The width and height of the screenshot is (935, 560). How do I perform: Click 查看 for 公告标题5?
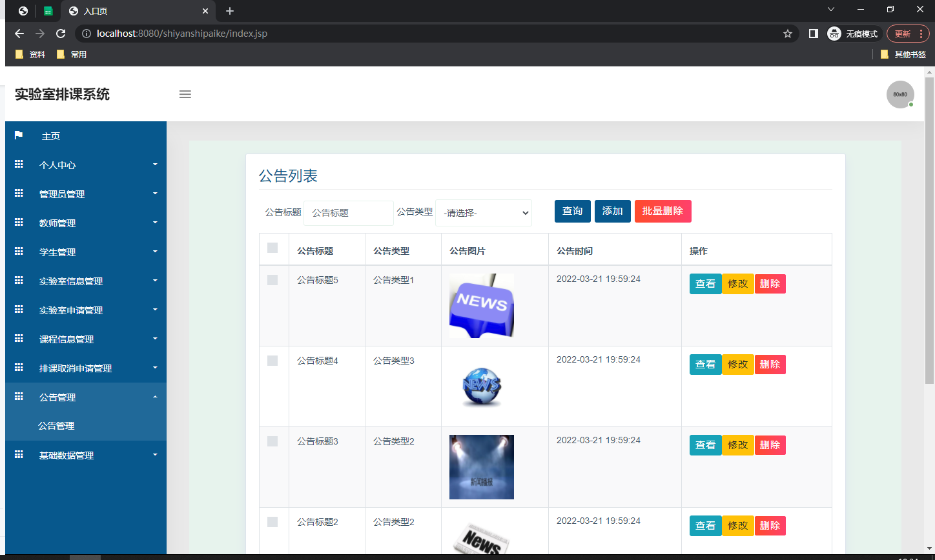(x=706, y=284)
